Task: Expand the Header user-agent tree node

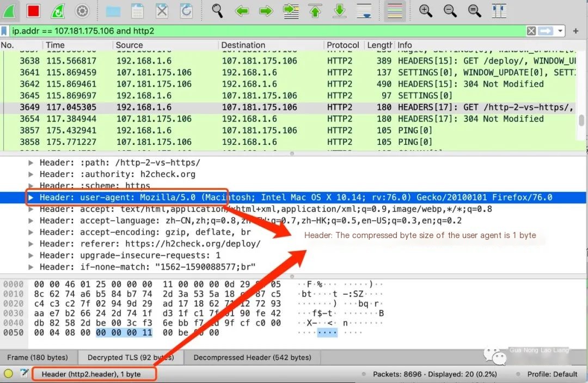Action: click(x=31, y=198)
